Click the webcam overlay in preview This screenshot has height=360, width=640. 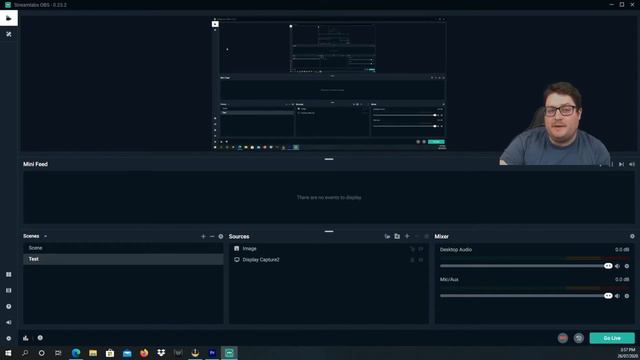point(555,124)
